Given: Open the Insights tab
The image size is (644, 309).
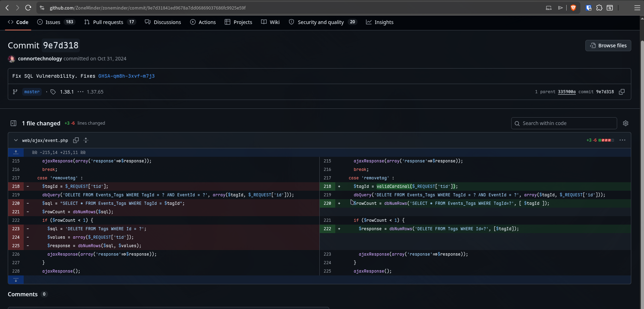Looking at the screenshot, I should (x=379, y=22).
